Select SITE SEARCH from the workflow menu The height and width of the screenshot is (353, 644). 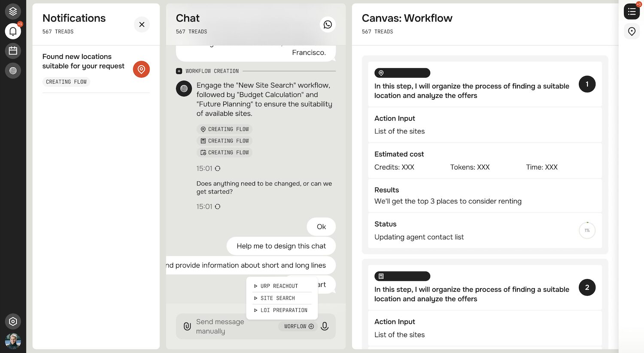tap(277, 298)
